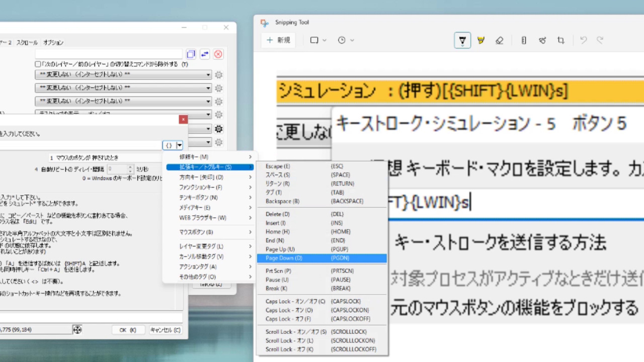Open the snip shape mode dropdown
The width and height of the screenshot is (644, 362).
tap(318, 40)
